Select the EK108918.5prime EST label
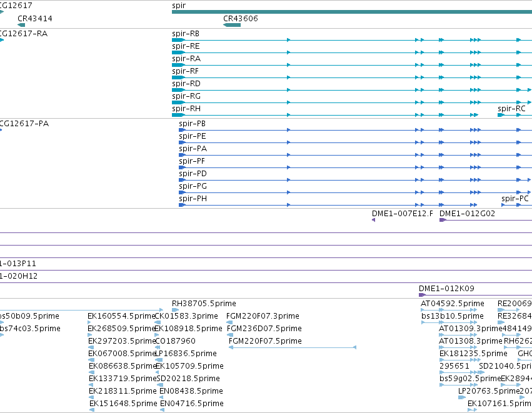Image resolution: width=532 pixels, height=413 pixels. coord(188,329)
